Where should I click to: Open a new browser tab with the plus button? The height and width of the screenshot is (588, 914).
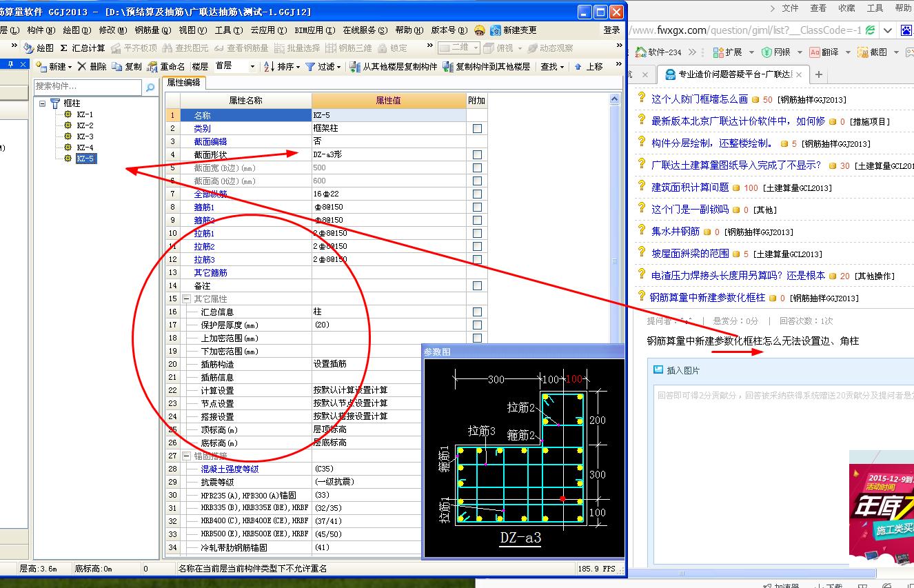click(819, 74)
